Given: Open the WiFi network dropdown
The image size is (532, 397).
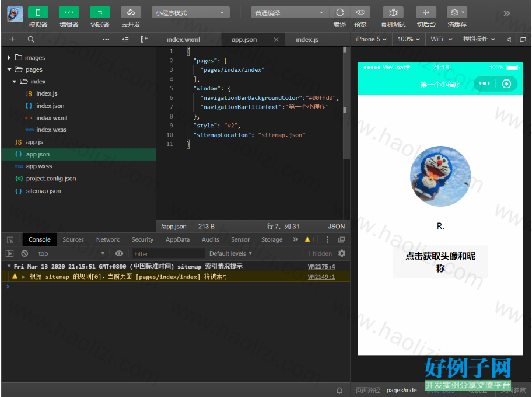Looking at the screenshot, I should (x=442, y=39).
